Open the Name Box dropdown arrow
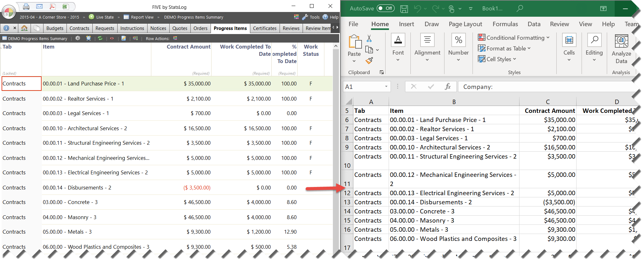 386,87
